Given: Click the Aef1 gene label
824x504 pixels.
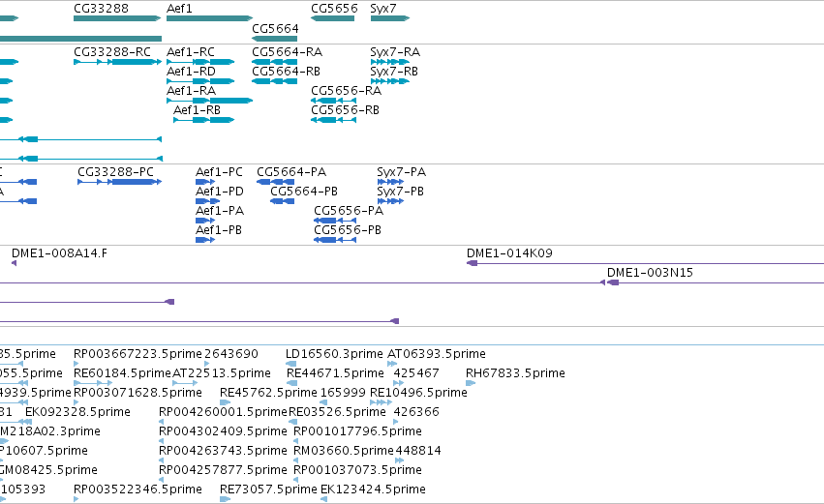Looking at the screenshot, I should (x=179, y=9).
